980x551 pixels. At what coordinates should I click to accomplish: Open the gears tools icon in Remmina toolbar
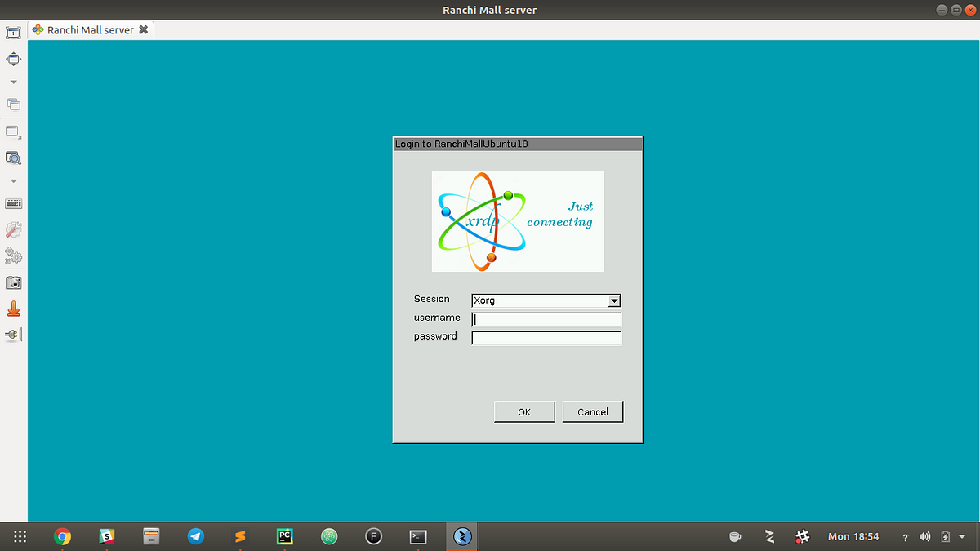13,256
